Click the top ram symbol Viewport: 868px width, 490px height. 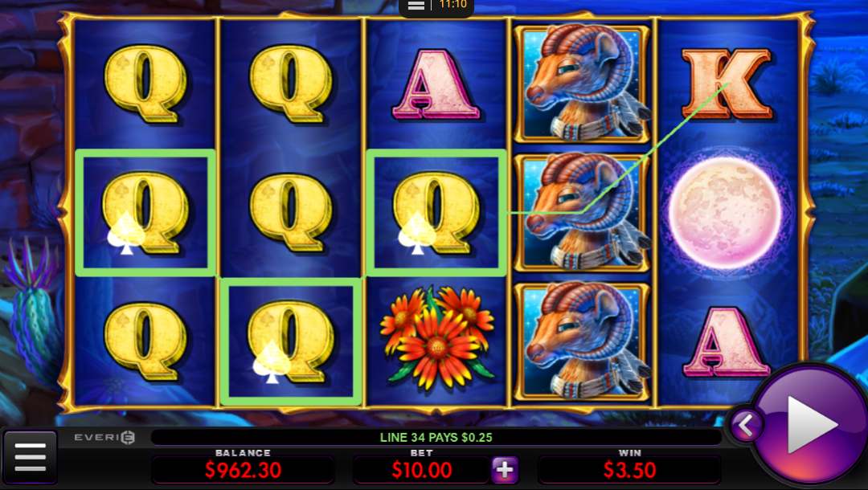pos(583,84)
